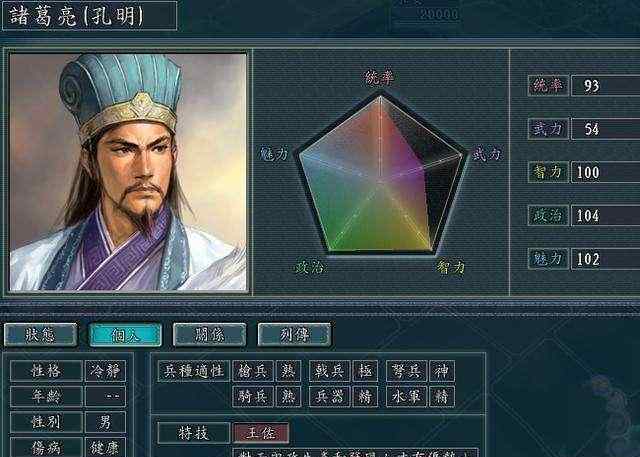This screenshot has width=640, height=457.
Task: Select the 智力 stat label
Action: pos(548,172)
